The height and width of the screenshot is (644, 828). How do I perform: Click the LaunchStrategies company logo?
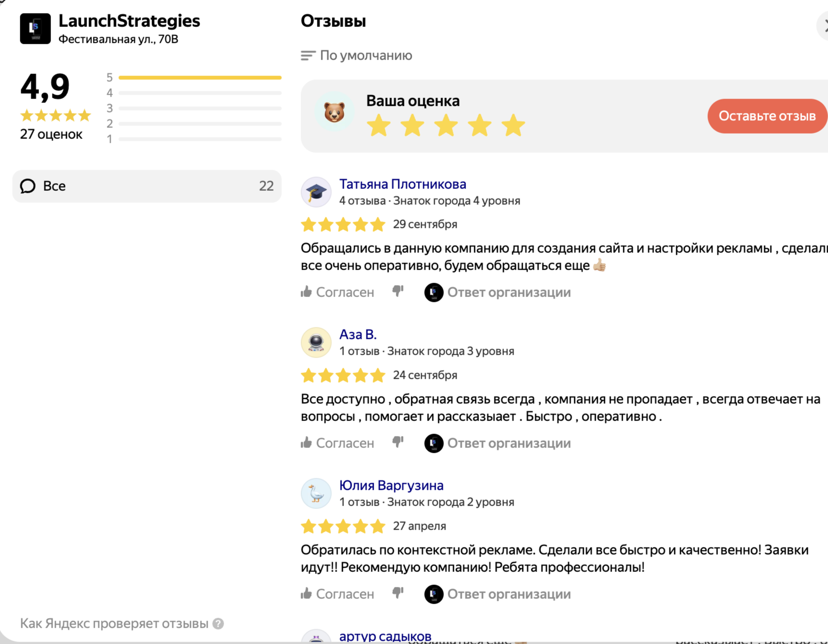click(x=35, y=28)
